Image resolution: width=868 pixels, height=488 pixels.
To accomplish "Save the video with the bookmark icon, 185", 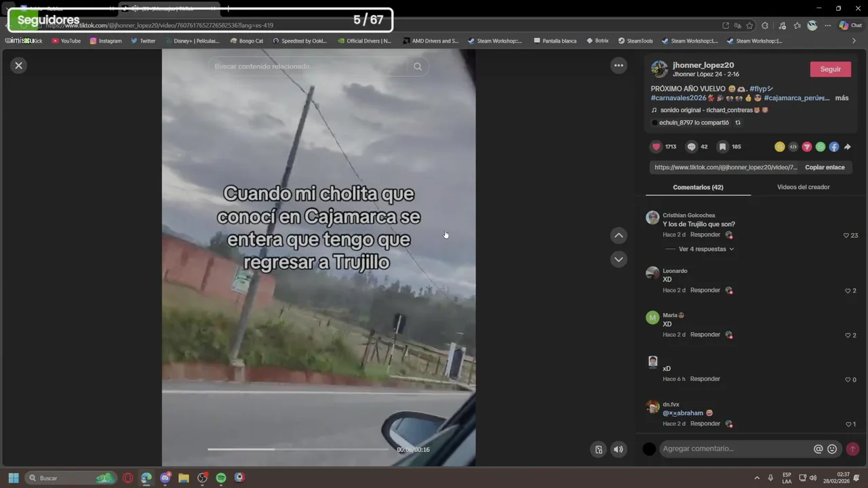I will click(x=723, y=146).
